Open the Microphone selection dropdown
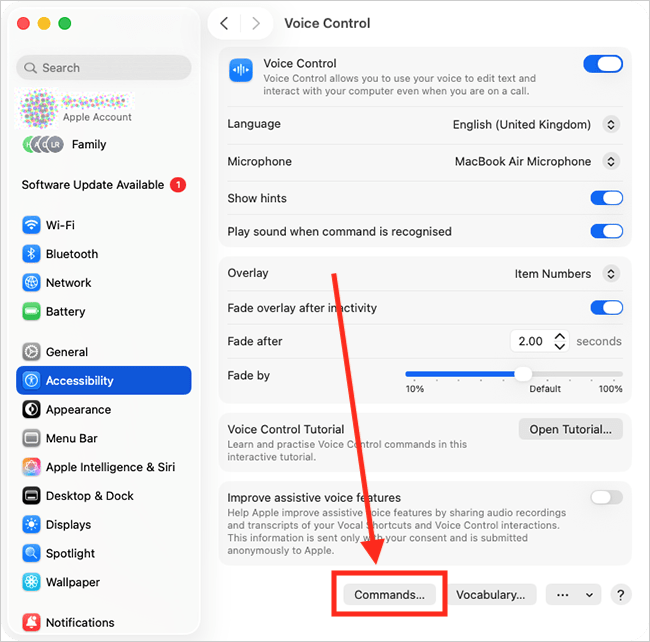 tap(537, 161)
